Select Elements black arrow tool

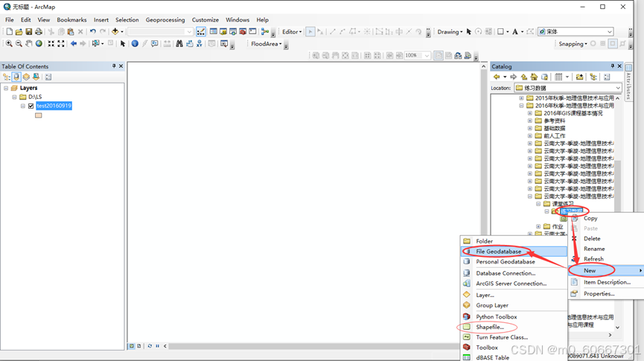(122, 43)
